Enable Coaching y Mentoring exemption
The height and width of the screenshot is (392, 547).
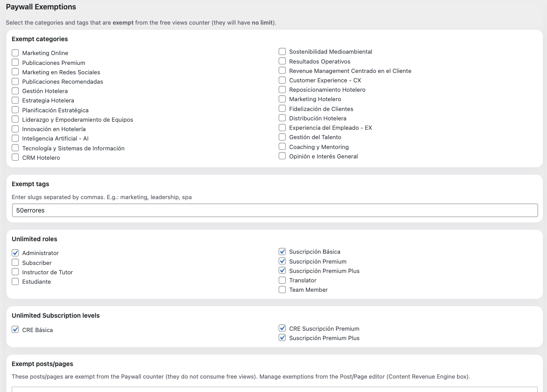point(282,146)
